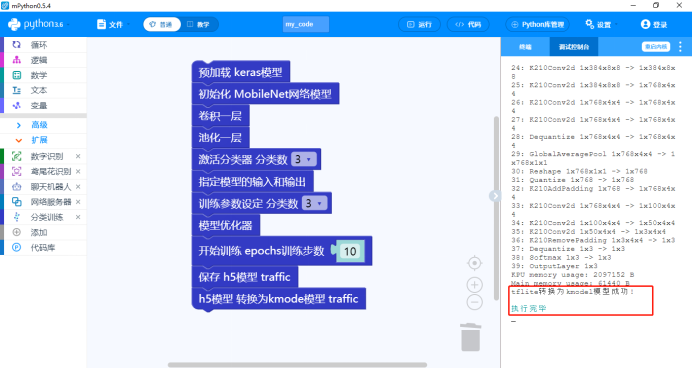Switch to 普通 mode toggle
The image size is (693, 368).
coord(162,24)
